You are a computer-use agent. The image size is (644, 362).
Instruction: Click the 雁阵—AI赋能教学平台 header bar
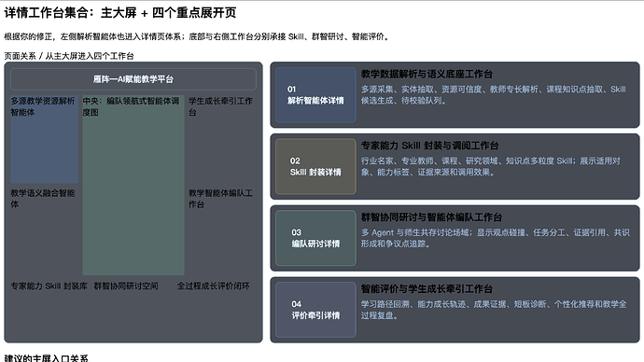(x=133, y=79)
